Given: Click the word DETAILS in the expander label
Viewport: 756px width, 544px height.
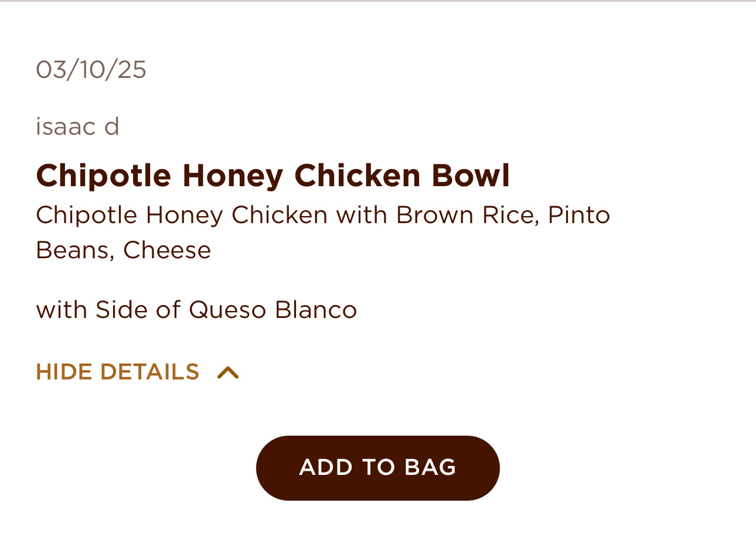Looking at the screenshot, I should pos(149,372).
